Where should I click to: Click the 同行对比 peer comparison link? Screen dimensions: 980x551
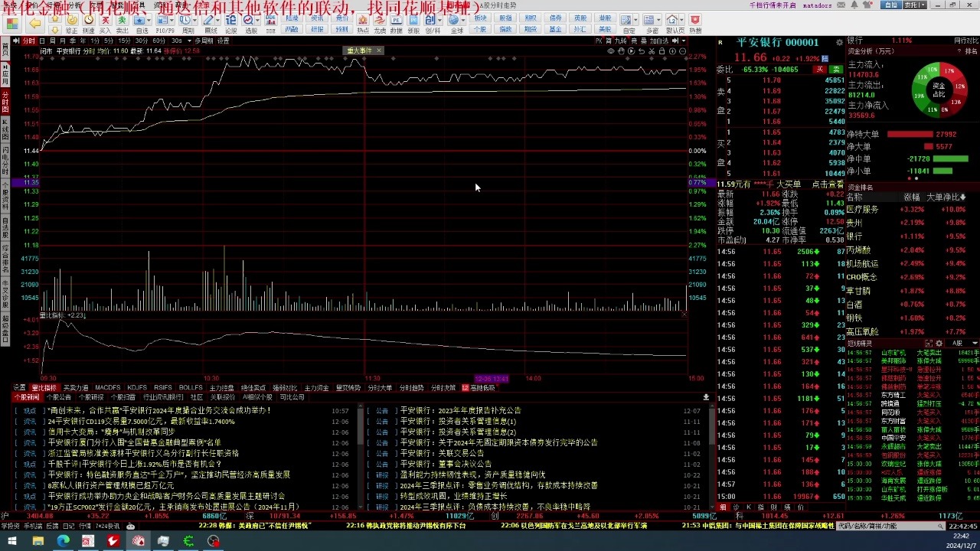point(965,41)
